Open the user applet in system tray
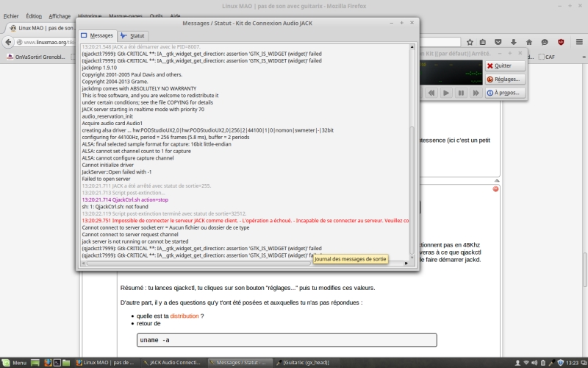The width and height of the screenshot is (588, 368). pyautogui.click(x=517, y=363)
